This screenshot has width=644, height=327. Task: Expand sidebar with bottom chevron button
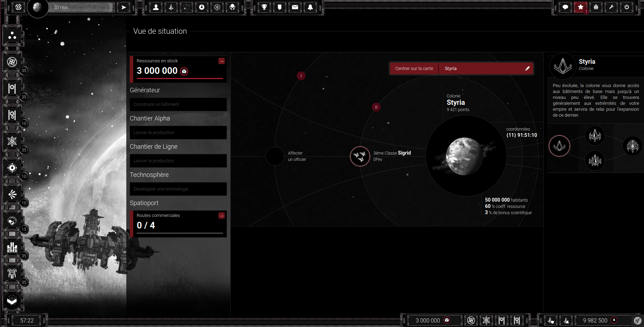12,300
